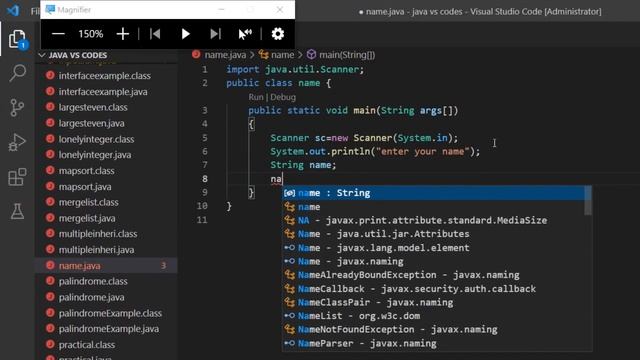Open multipleinheri.java file
Image resolution: width=640 pixels, height=360 pixels.
107,250
